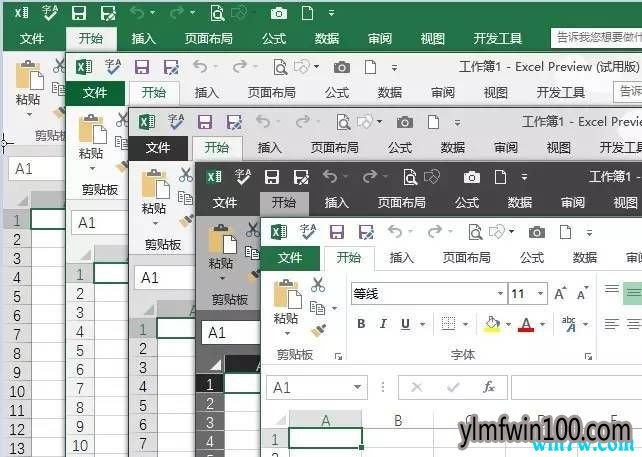Open Clipboard group dialog launcher
Image resolution: width=642 pixels, height=457 pixels.
coord(338,356)
